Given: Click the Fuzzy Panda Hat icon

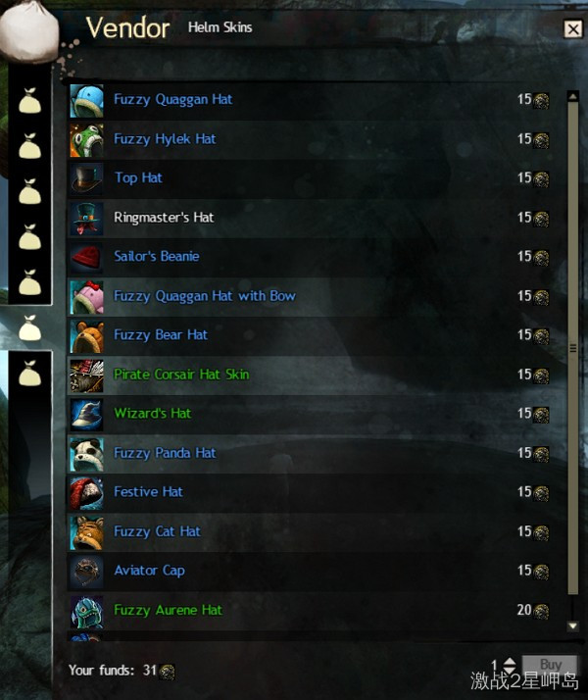Looking at the screenshot, I should point(86,455).
